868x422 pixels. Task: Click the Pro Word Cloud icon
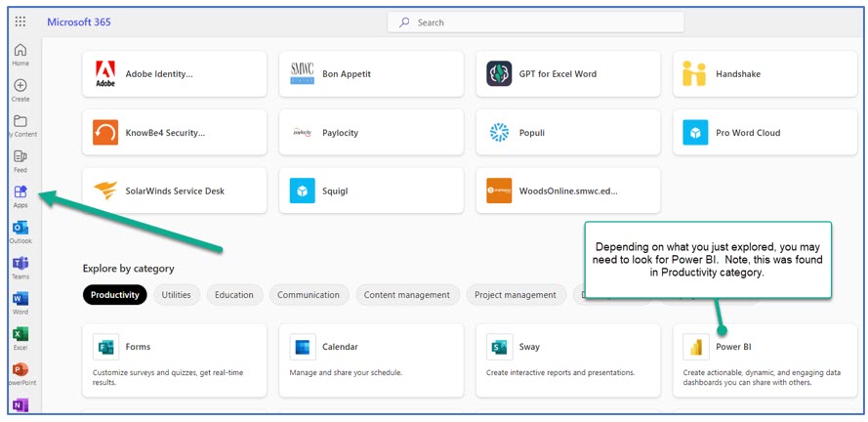click(695, 132)
